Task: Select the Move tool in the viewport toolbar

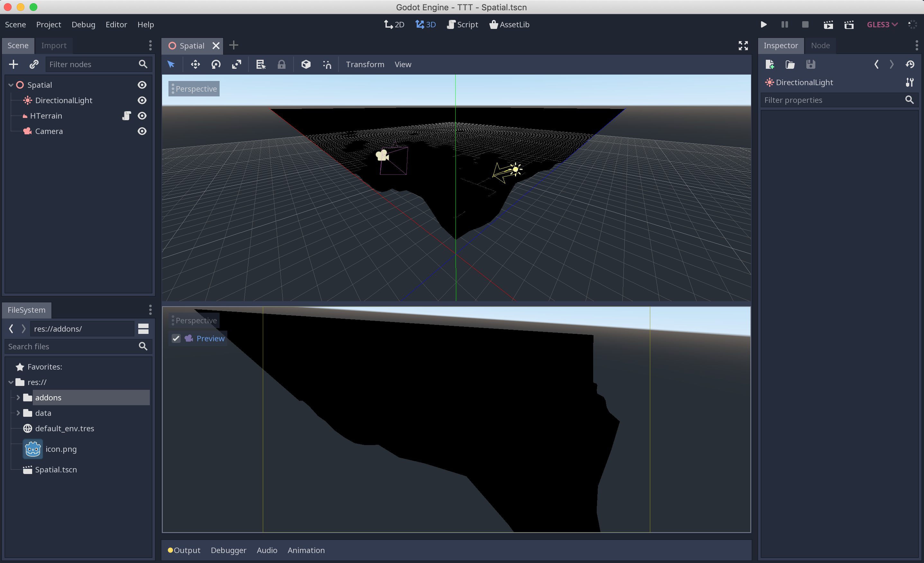Action: coord(195,64)
